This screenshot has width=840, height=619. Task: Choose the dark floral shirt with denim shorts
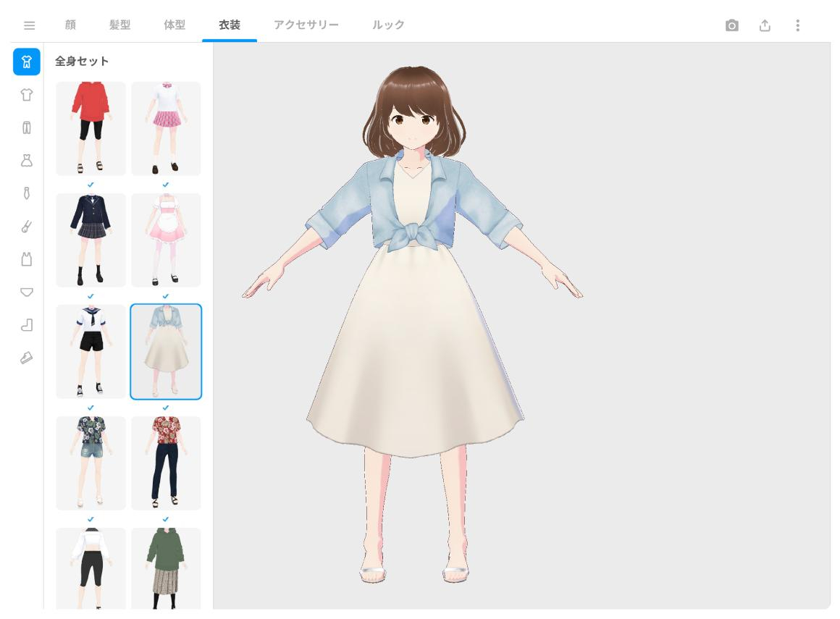point(91,463)
